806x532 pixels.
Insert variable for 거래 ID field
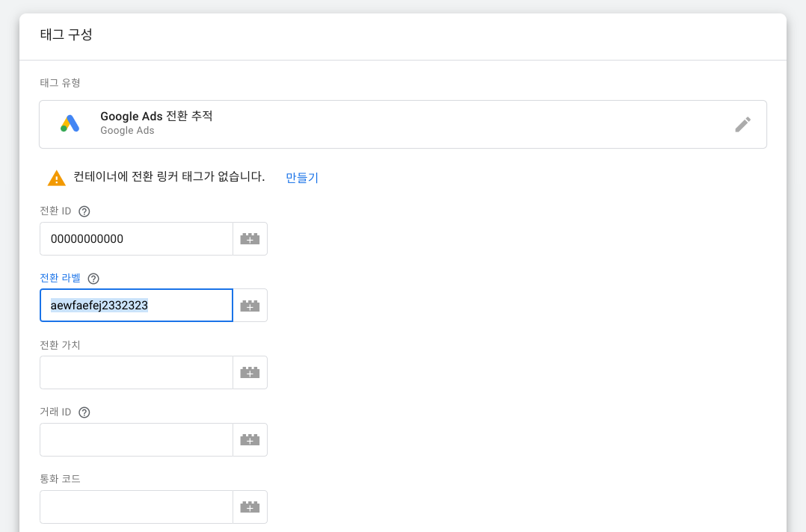250,439
